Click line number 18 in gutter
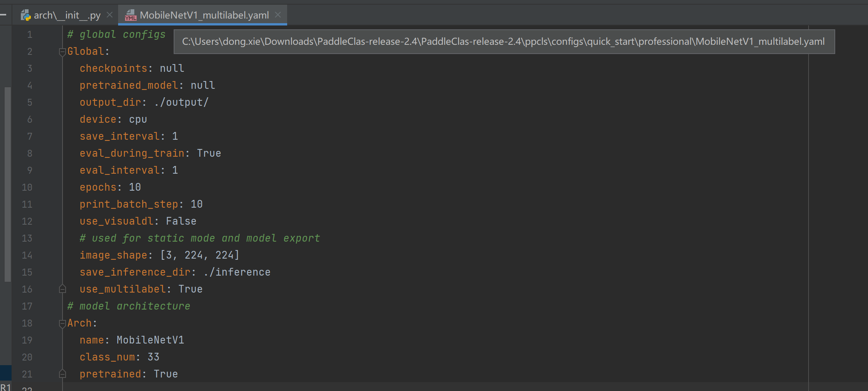The image size is (868, 391). pyautogui.click(x=27, y=323)
